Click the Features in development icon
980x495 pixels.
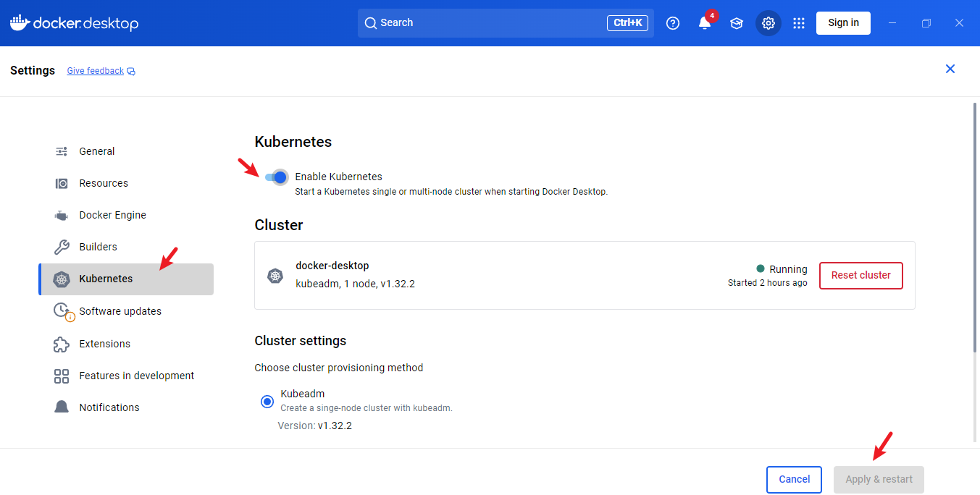click(62, 376)
